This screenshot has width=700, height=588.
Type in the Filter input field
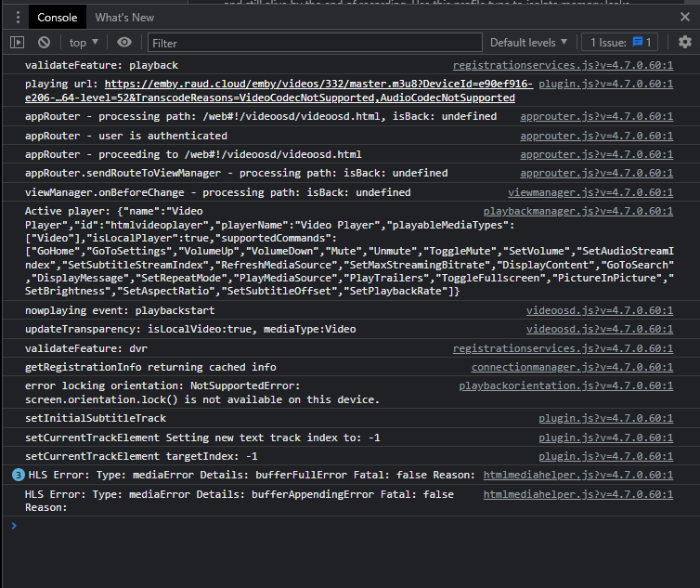[x=314, y=42]
